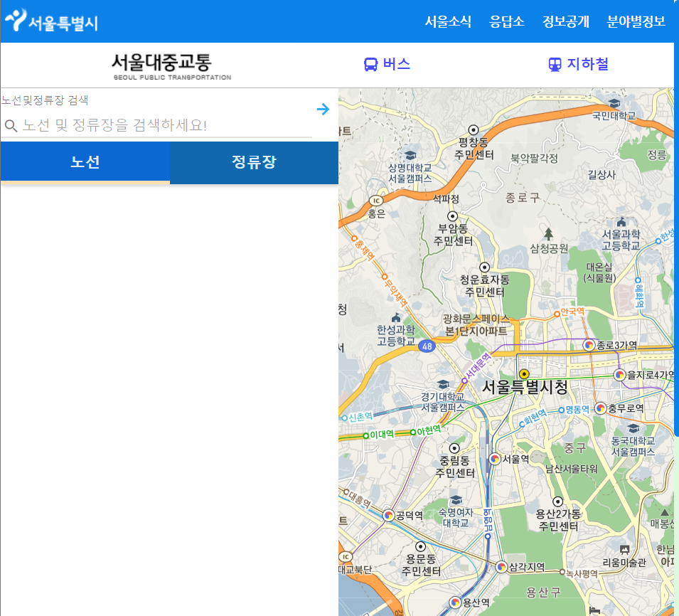Click the 아현역 station marker
The height and width of the screenshot is (616, 679).
point(412,432)
